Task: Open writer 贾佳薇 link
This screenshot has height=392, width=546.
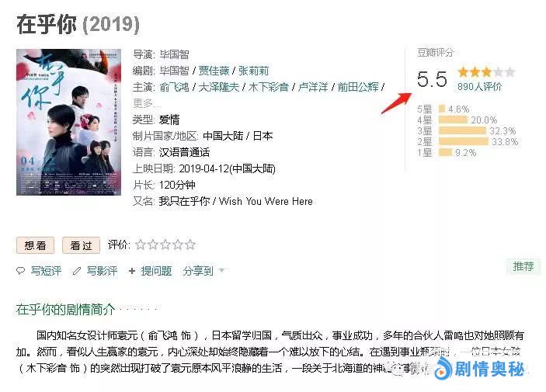Action: click(214, 71)
